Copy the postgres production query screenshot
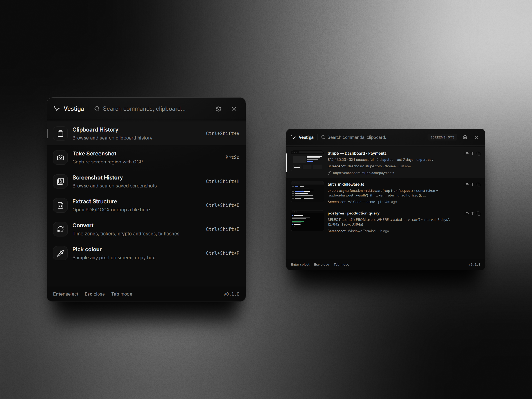 pyautogui.click(x=479, y=214)
